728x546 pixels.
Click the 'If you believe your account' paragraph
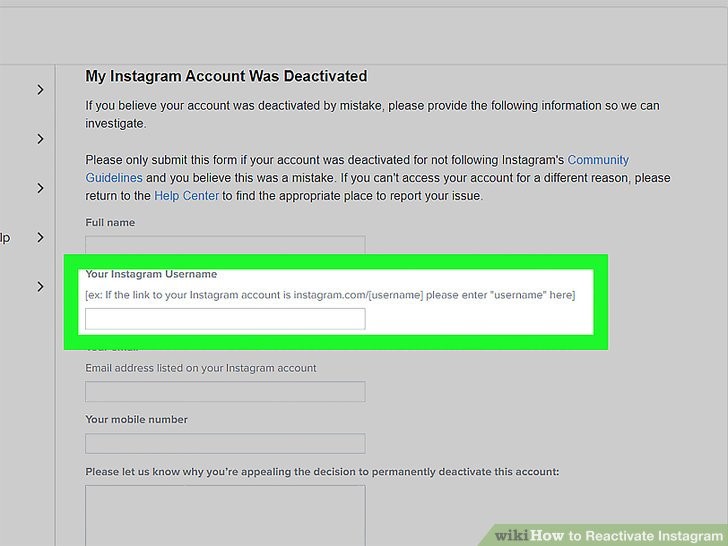372,114
